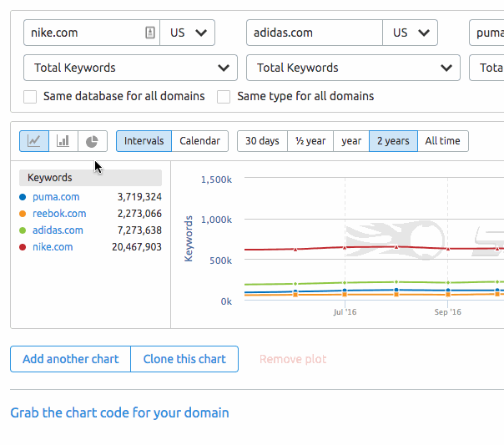Click green adidas.com legend dot
Image resolution: width=504 pixels, height=445 pixels.
pos(23,230)
